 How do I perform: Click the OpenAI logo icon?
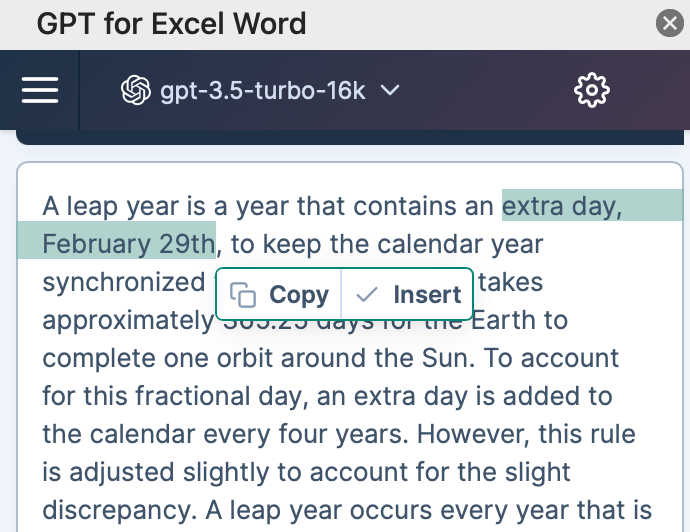click(x=136, y=90)
